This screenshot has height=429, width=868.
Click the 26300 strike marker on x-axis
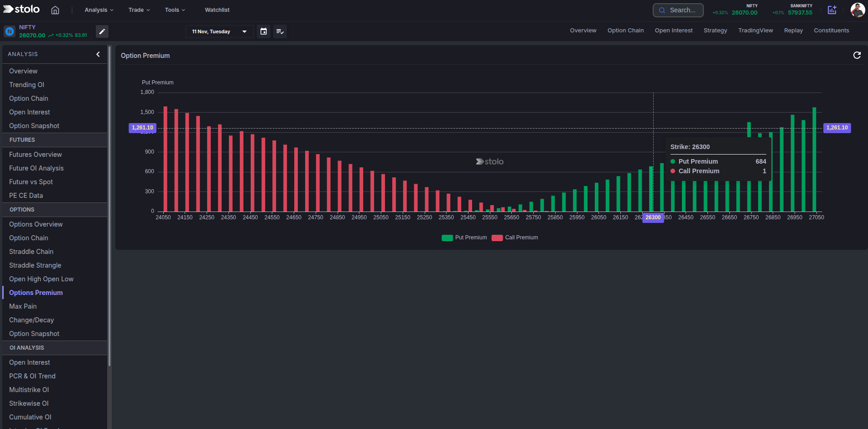point(653,218)
